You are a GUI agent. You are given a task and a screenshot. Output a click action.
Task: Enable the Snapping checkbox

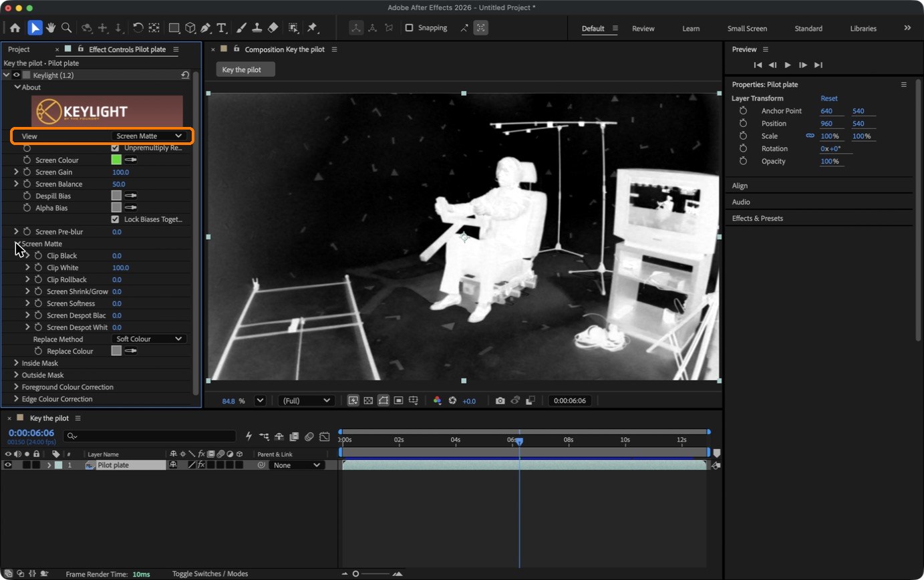(409, 28)
